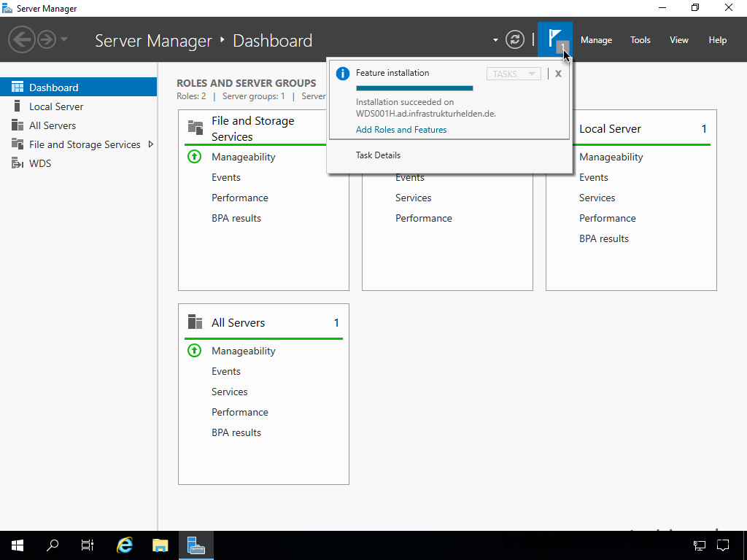Open Performance in Local Server tile
This screenshot has width=747, height=560.
[x=608, y=218]
